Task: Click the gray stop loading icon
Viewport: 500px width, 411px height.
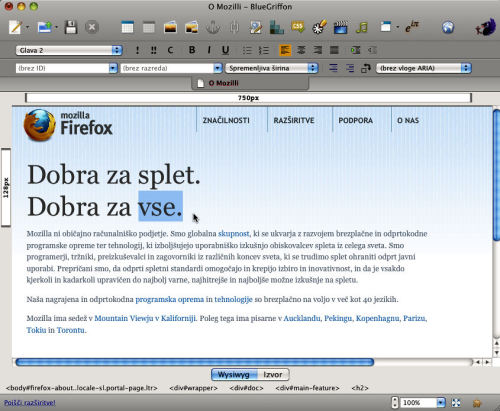Action: click(x=92, y=27)
